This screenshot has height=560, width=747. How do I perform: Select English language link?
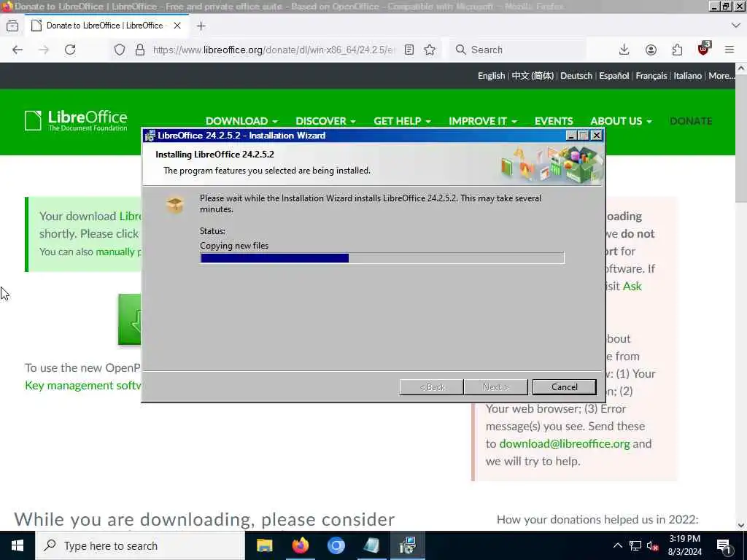click(x=491, y=76)
